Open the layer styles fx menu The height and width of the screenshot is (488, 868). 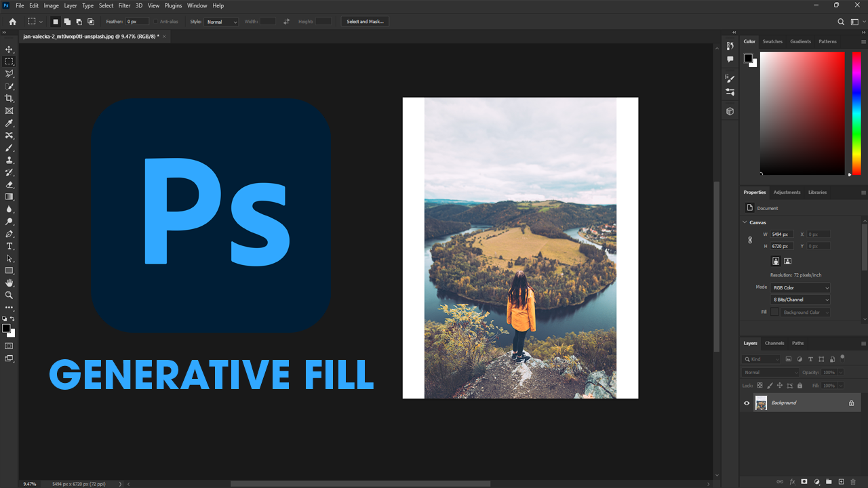pyautogui.click(x=792, y=482)
